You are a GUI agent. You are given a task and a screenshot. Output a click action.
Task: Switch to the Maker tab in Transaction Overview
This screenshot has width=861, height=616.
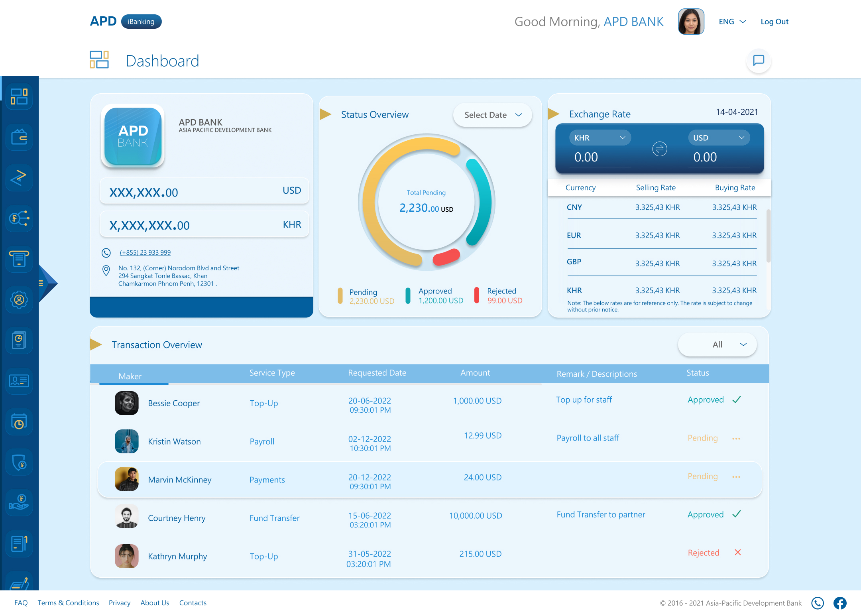(130, 376)
